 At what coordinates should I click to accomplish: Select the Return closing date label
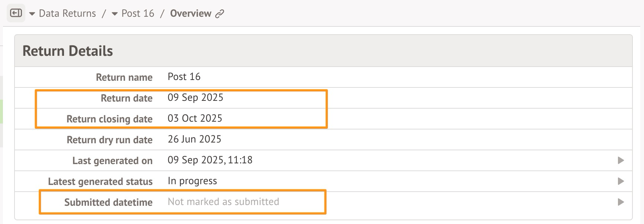click(109, 119)
